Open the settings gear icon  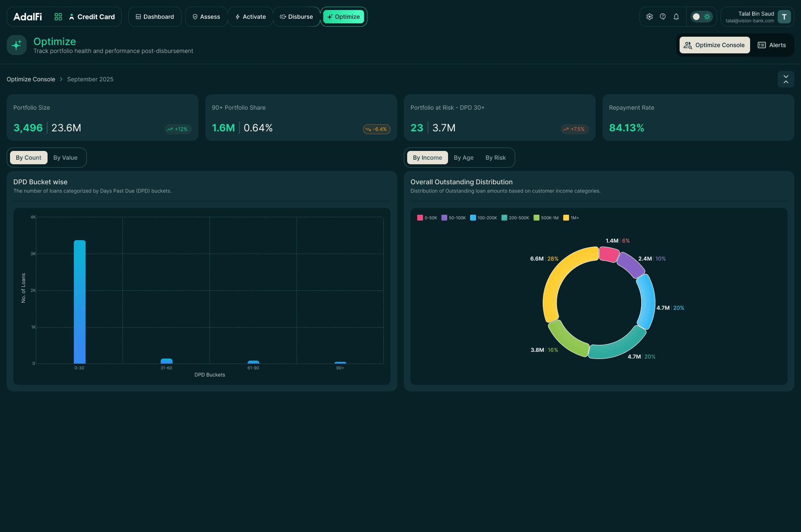click(x=649, y=17)
